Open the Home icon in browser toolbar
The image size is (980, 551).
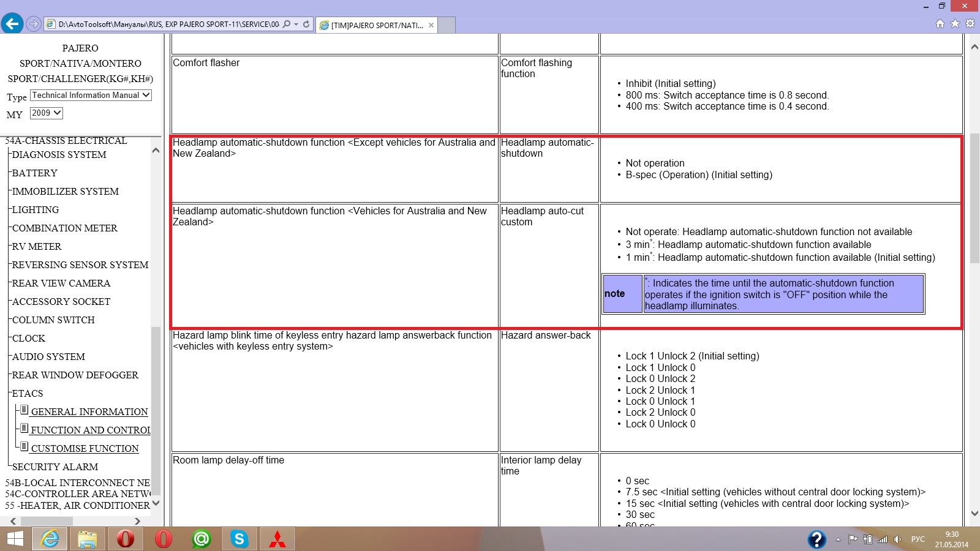pos(940,24)
